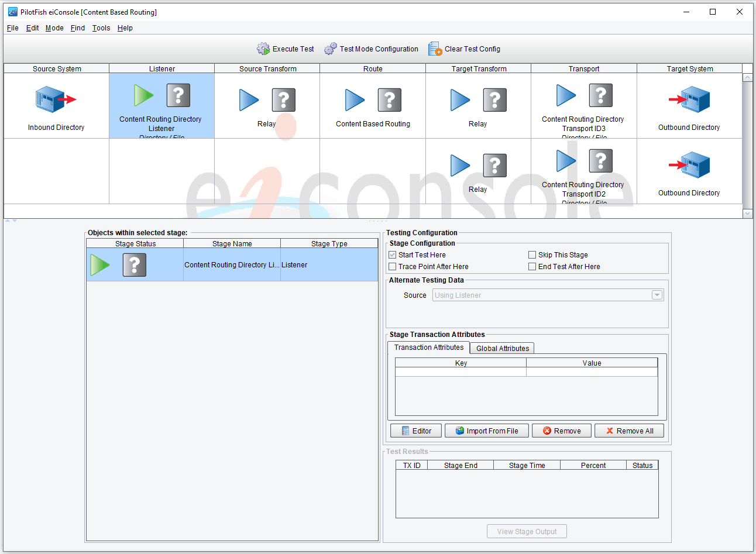Click the Content Based Routing question mark icon
756x554 pixels.
390,100
